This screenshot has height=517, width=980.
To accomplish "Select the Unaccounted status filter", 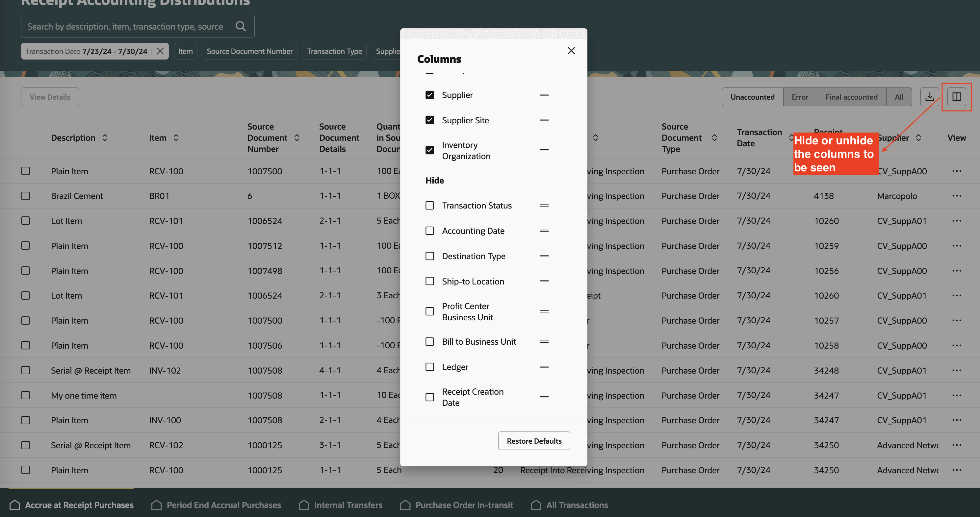I will (752, 97).
